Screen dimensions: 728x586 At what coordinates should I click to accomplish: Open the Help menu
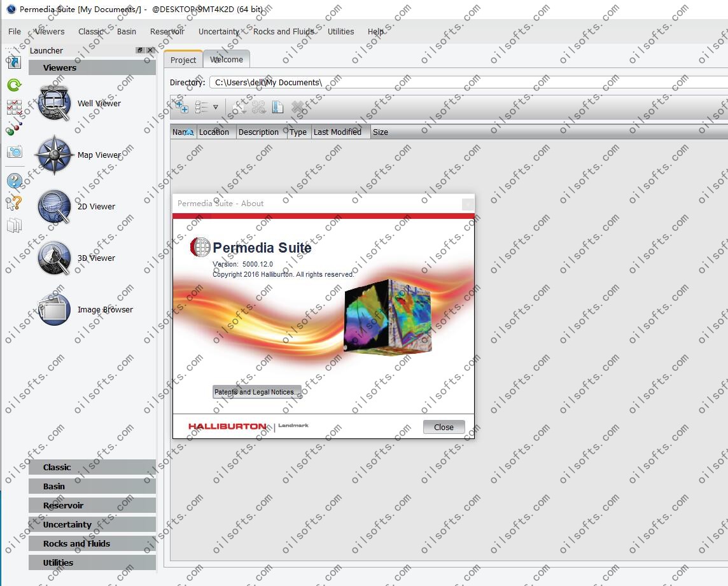point(375,31)
